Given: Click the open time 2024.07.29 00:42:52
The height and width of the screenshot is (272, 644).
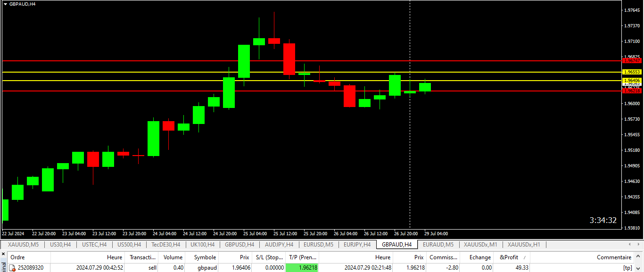Looking at the screenshot, I should click(x=99, y=268).
